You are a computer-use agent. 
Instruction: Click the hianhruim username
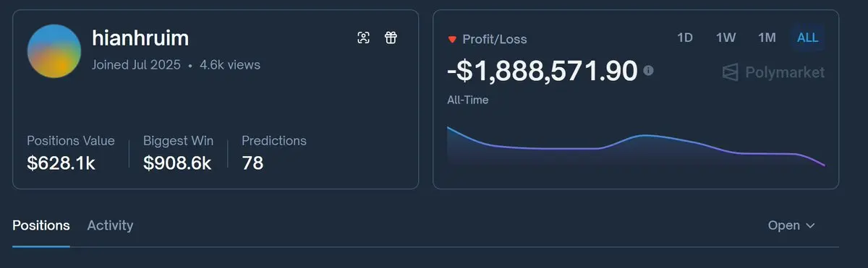click(140, 38)
